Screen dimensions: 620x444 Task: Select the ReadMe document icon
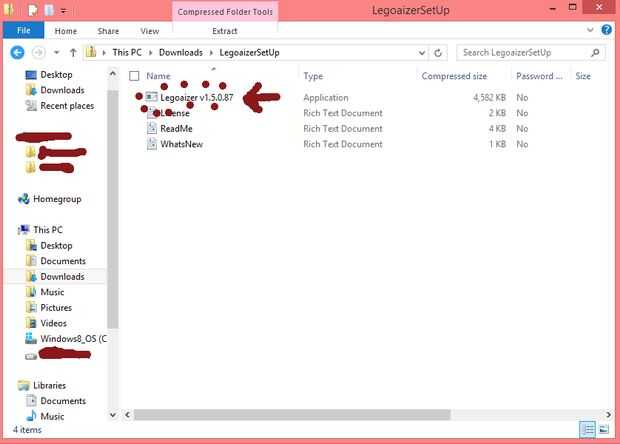click(152, 128)
